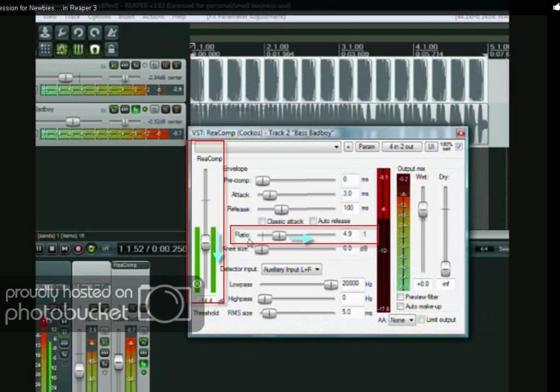Enable the Auto release checkbox

pos(313,221)
